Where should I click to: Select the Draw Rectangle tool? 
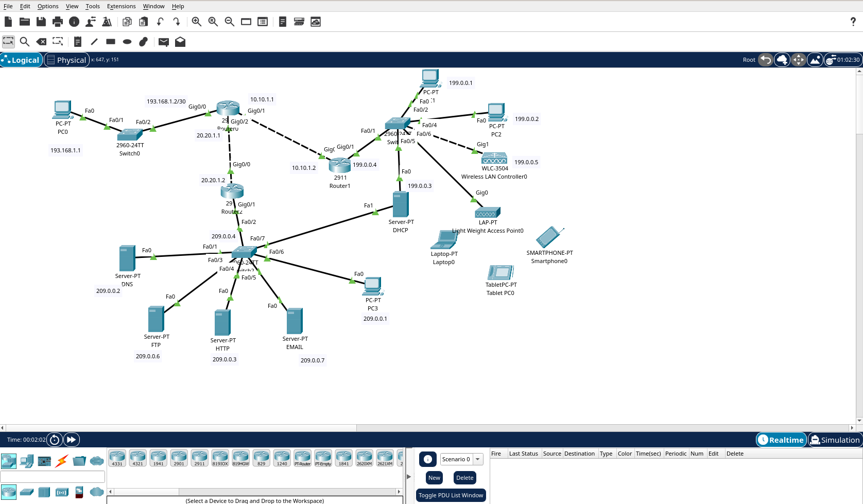111,42
